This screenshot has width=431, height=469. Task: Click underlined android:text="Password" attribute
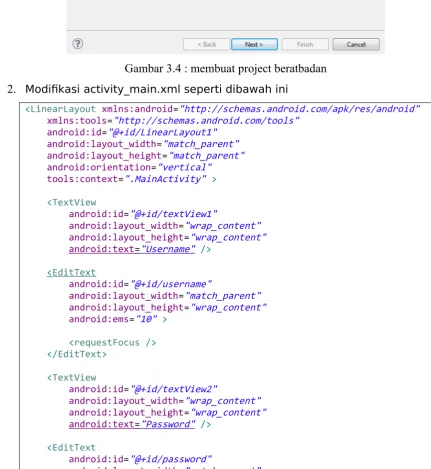pyautogui.click(x=132, y=424)
